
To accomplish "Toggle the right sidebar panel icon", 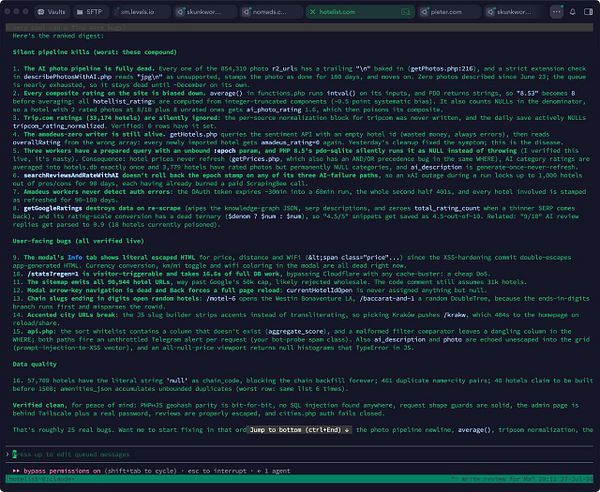I will point(589,12).
